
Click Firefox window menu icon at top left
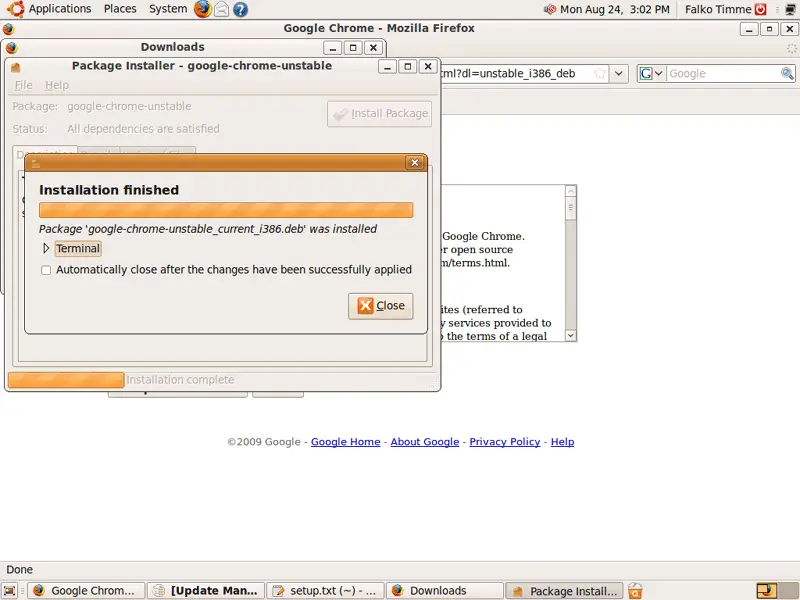click(x=8, y=29)
